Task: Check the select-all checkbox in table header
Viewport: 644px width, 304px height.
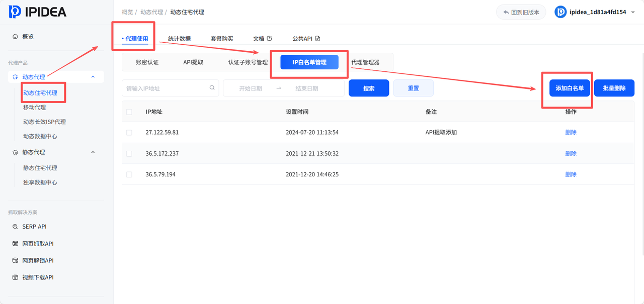Action: (129, 112)
